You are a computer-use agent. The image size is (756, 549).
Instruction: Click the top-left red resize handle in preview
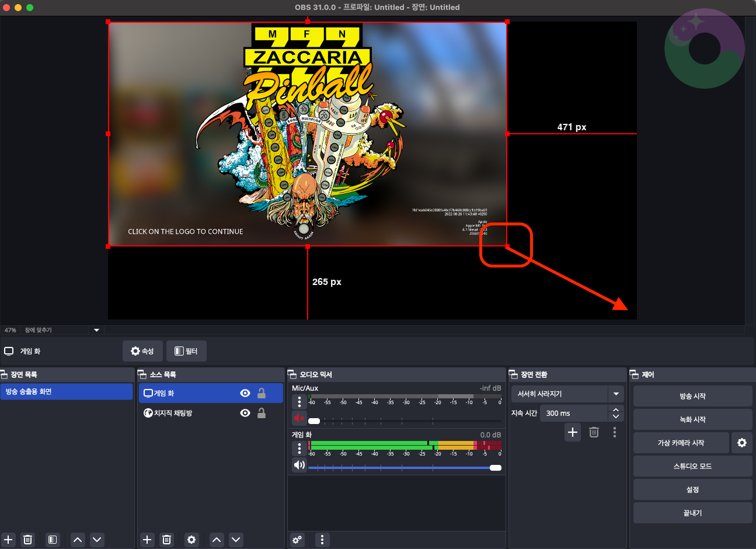pos(108,22)
